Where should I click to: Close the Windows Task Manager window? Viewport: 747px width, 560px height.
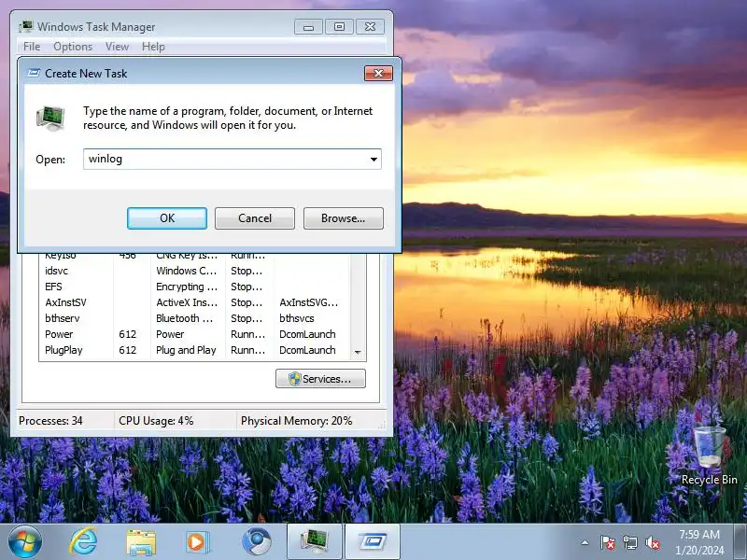click(370, 27)
